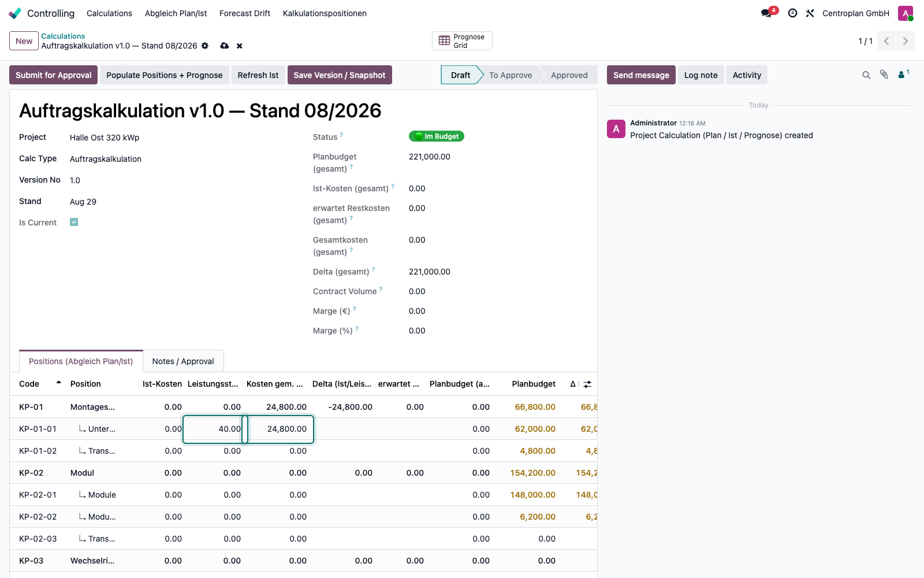Open the conversations chat icon
The width and height of the screenshot is (924, 578).
[x=767, y=13]
